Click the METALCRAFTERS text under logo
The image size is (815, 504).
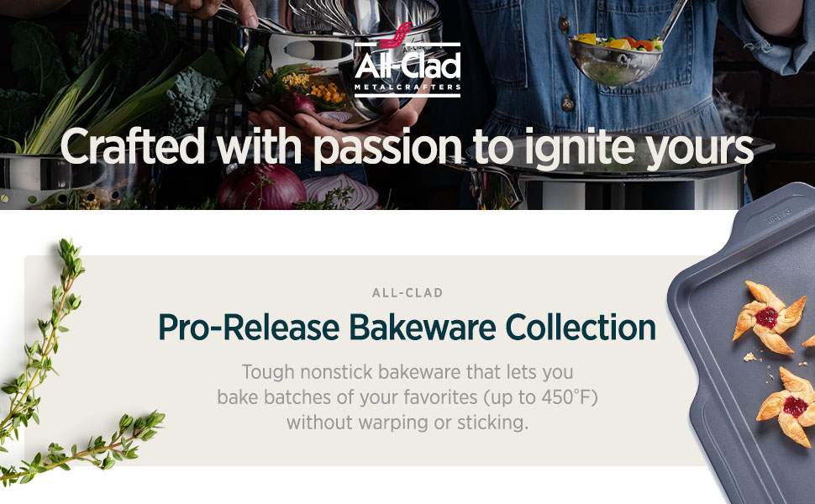tap(407, 87)
